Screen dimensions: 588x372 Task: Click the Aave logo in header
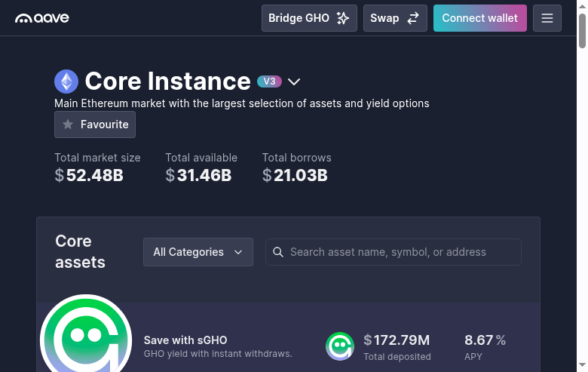click(42, 18)
